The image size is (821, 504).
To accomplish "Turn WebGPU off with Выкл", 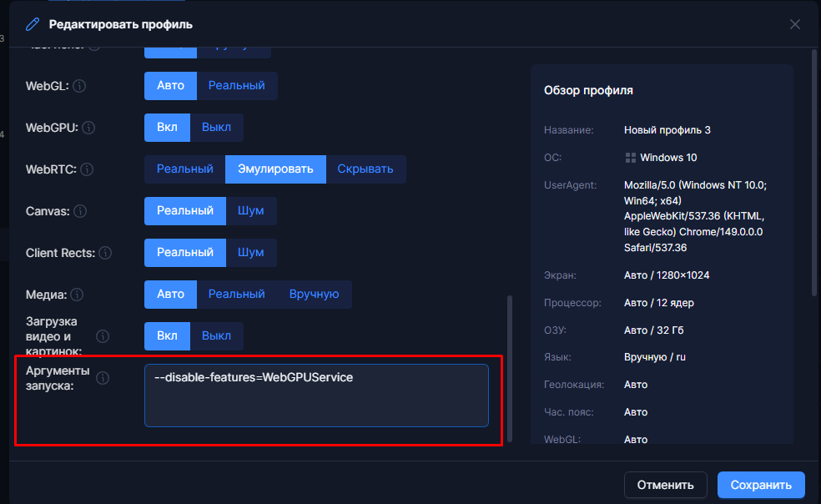I will point(216,128).
